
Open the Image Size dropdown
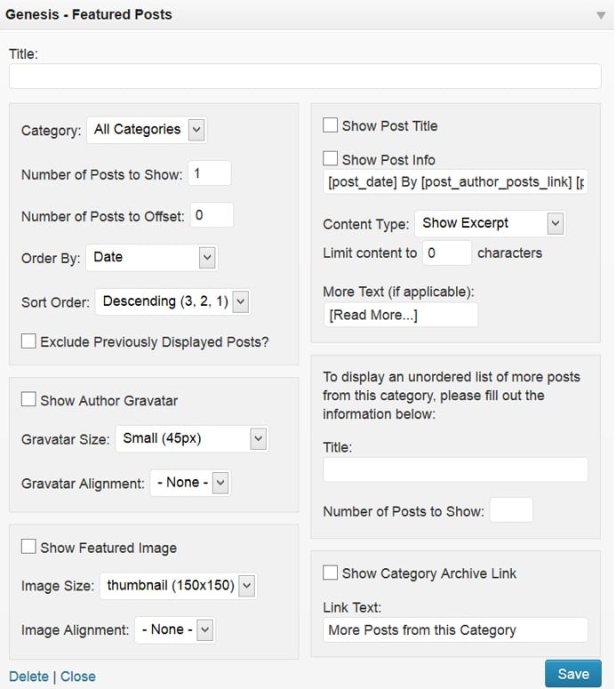[179, 586]
